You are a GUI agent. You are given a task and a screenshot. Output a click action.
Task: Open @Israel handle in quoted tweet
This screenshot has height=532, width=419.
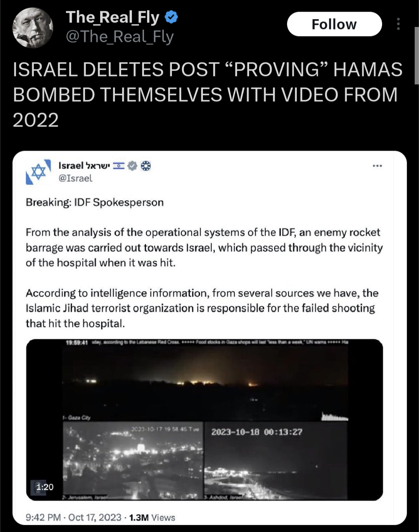75,178
